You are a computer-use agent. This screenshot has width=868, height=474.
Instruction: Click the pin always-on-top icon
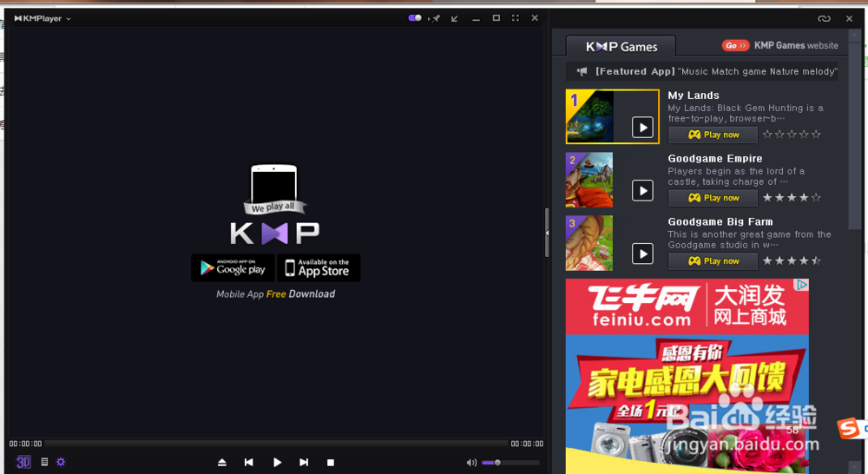(x=436, y=18)
